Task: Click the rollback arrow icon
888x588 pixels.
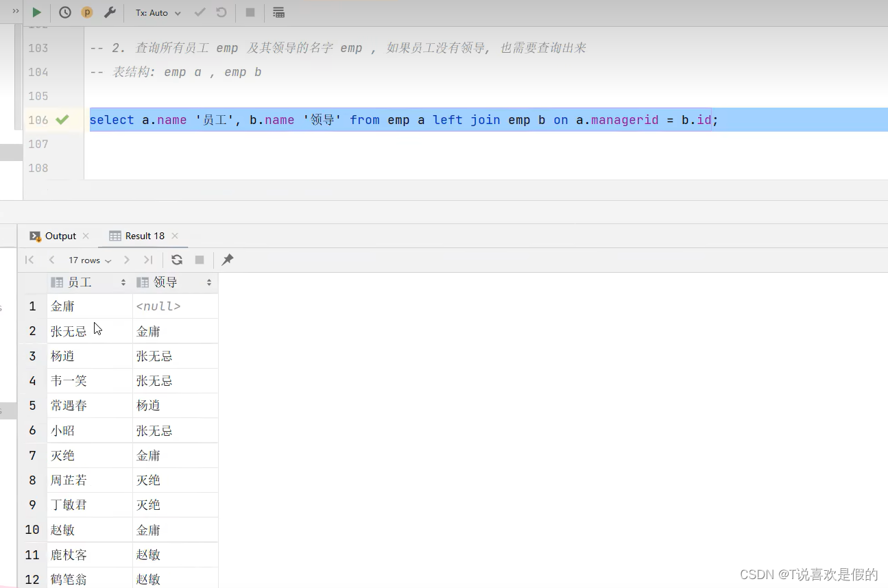Action: pyautogui.click(x=221, y=12)
